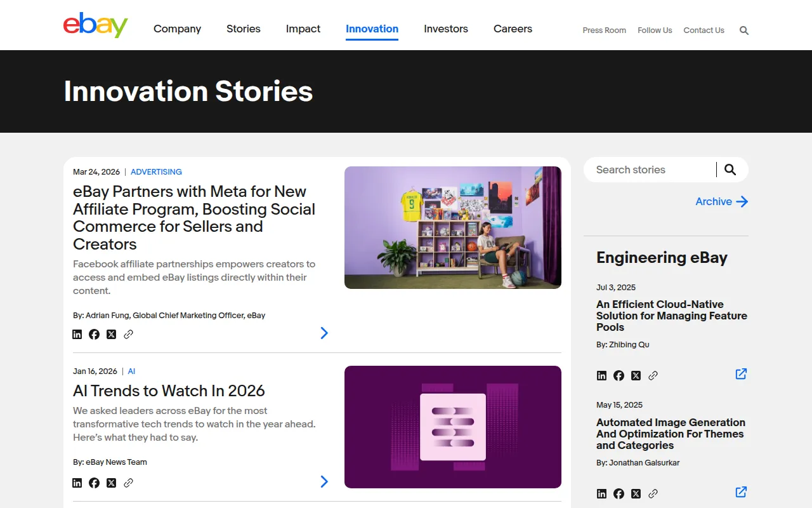The height and width of the screenshot is (508, 812).
Task: Copy link for AI Trends story
Action: click(x=129, y=483)
